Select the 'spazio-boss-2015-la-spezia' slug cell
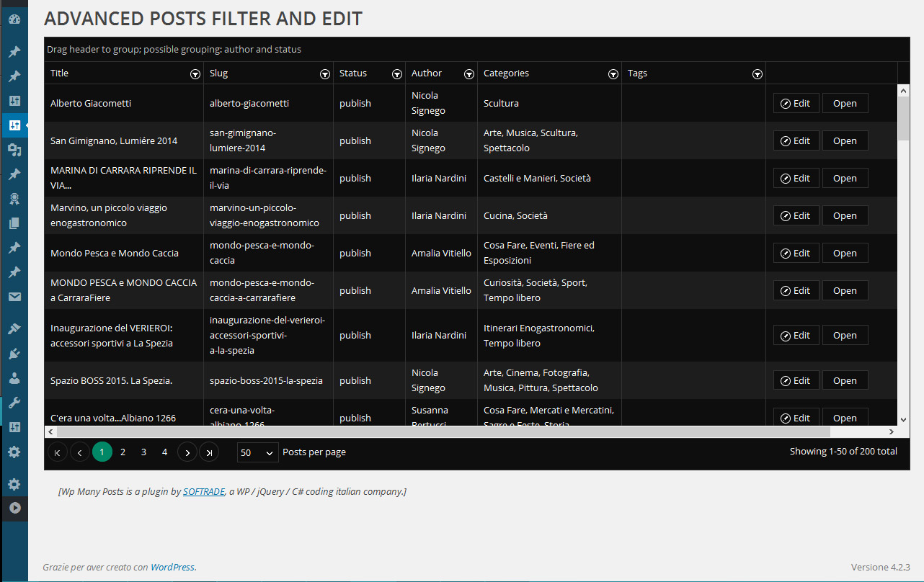Viewport: 924px width, 582px height. click(x=268, y=380)
